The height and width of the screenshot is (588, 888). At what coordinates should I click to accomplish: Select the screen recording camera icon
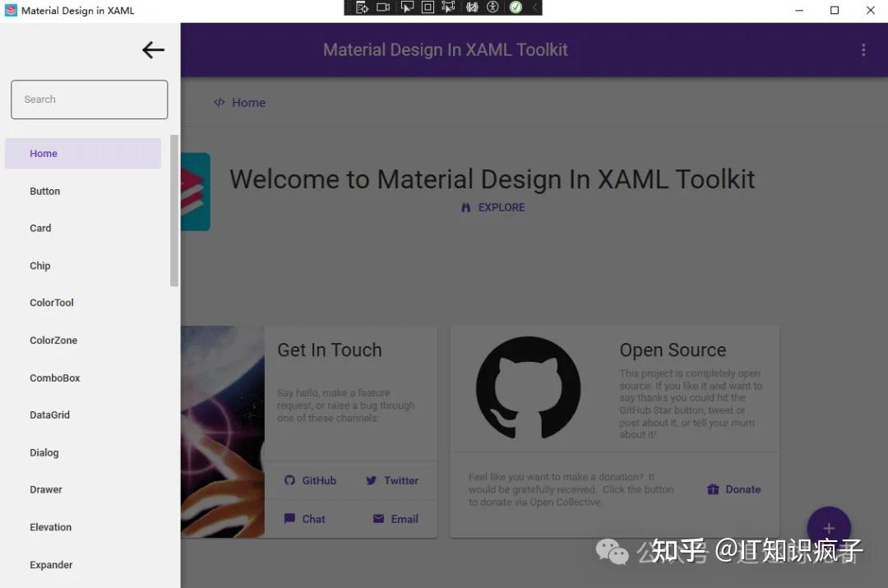tap(382, 7)
